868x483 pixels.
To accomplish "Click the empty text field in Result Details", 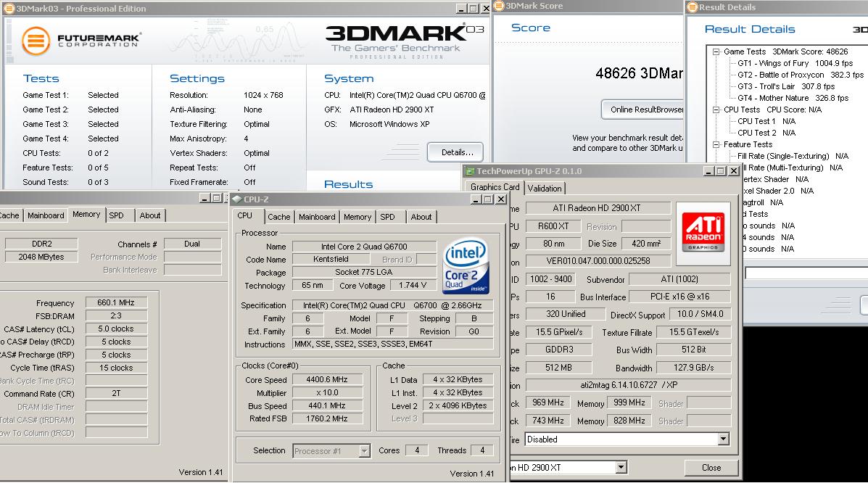I will point(806,273).
